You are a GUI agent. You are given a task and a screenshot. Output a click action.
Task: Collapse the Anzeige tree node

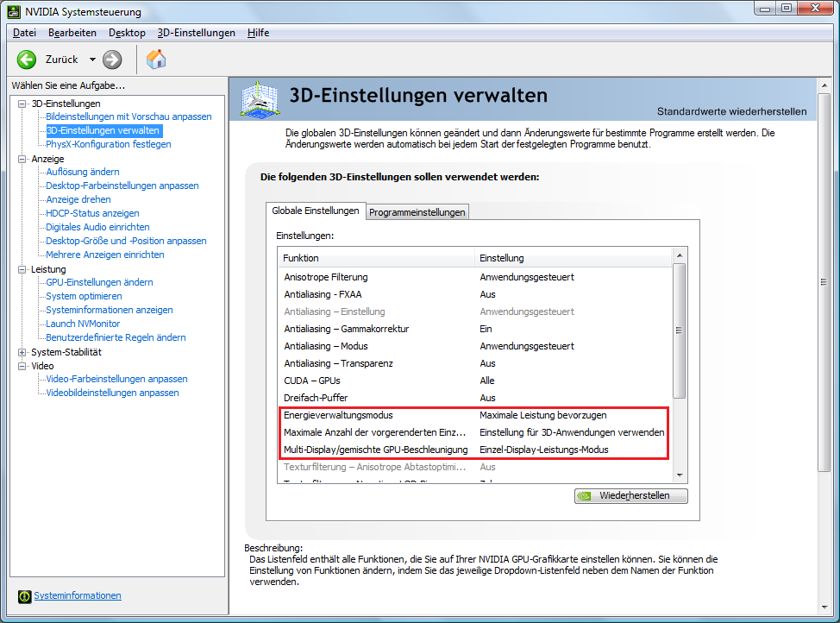(x=22, y=159)
